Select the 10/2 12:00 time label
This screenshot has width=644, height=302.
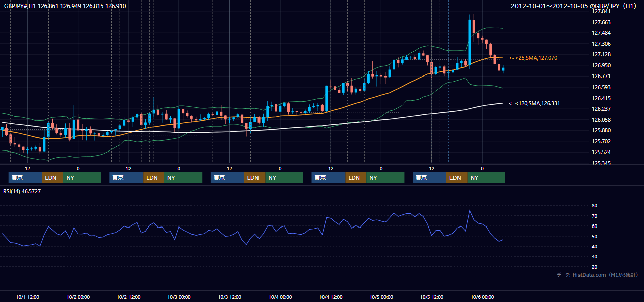coord(128,297)
